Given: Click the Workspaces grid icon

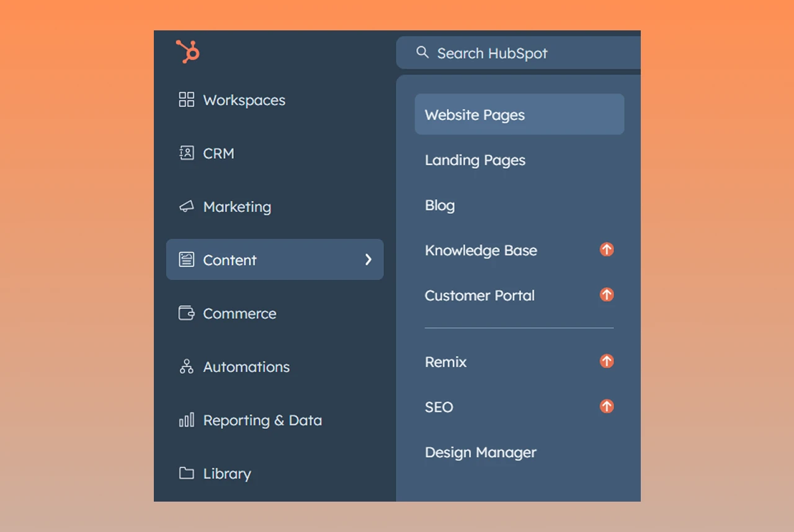Looking at the screenshot, I should (x=186, y=100).
